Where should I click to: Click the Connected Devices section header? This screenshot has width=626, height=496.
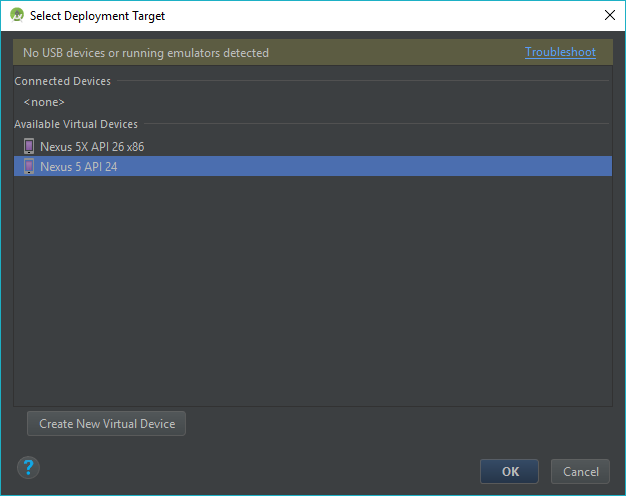62,81
